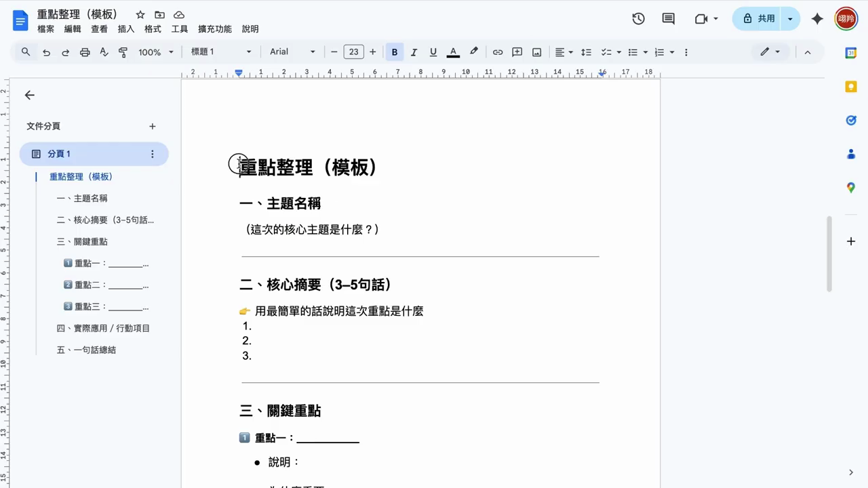Run spelling and grammar check

[x=104, y=52]
